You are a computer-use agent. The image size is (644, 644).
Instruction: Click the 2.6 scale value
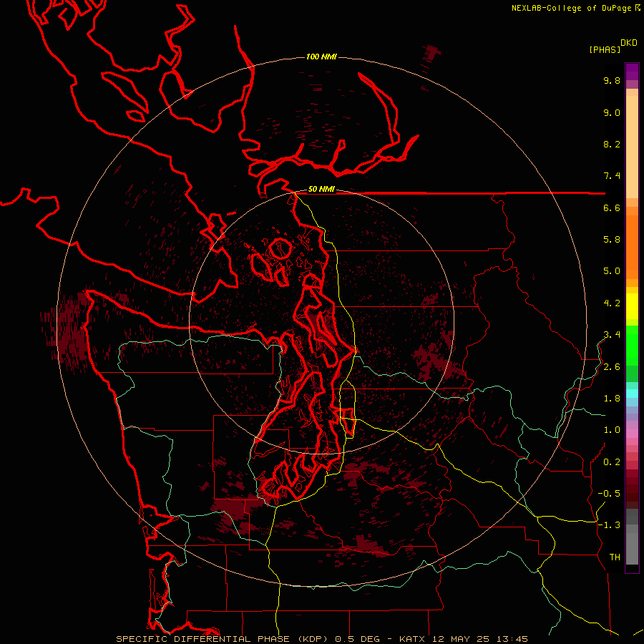[612, 367]
